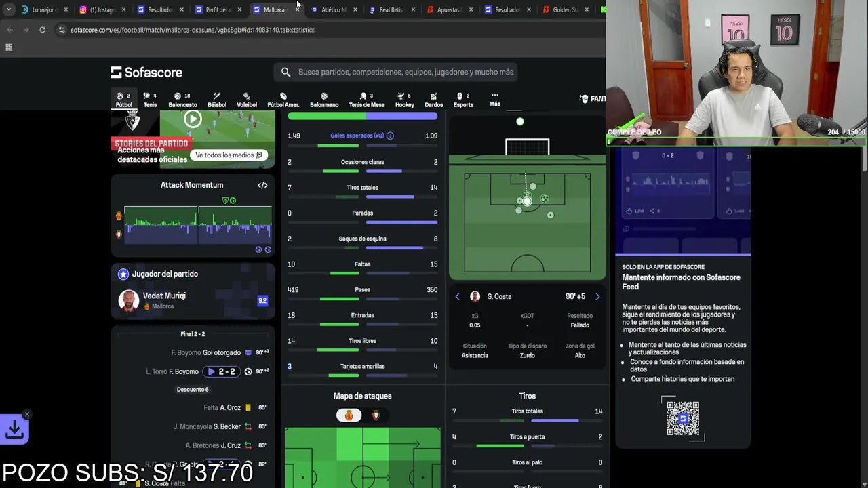Screen dimensions: 868x488
Task: Go to previous shot with left arrow
Action: (457, 296)
